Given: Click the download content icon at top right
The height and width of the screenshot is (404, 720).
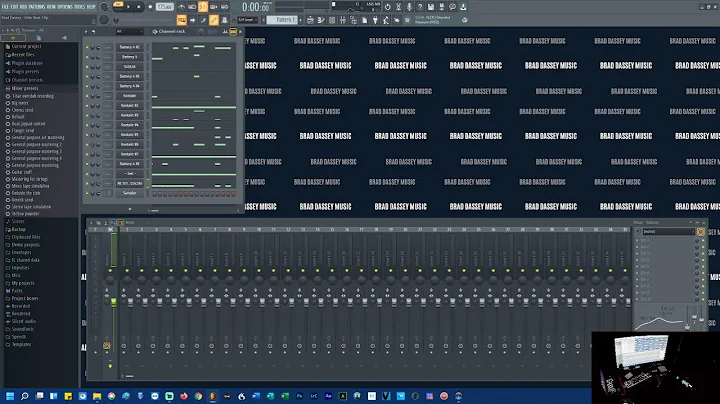Looking at the screenshot, I should click(463, 7).
